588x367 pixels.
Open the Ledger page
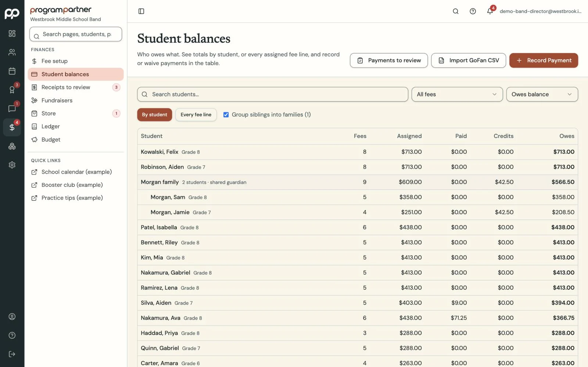(x=76, y=127)
